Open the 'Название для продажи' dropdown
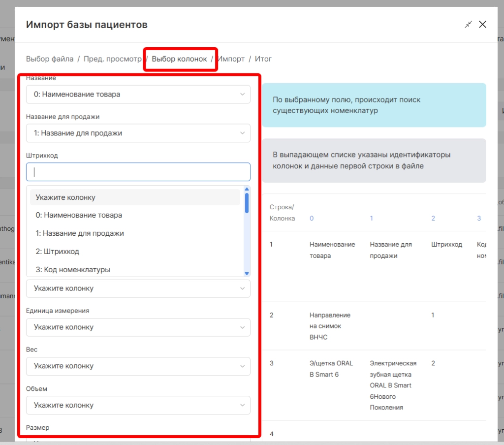 coord(138,133)
